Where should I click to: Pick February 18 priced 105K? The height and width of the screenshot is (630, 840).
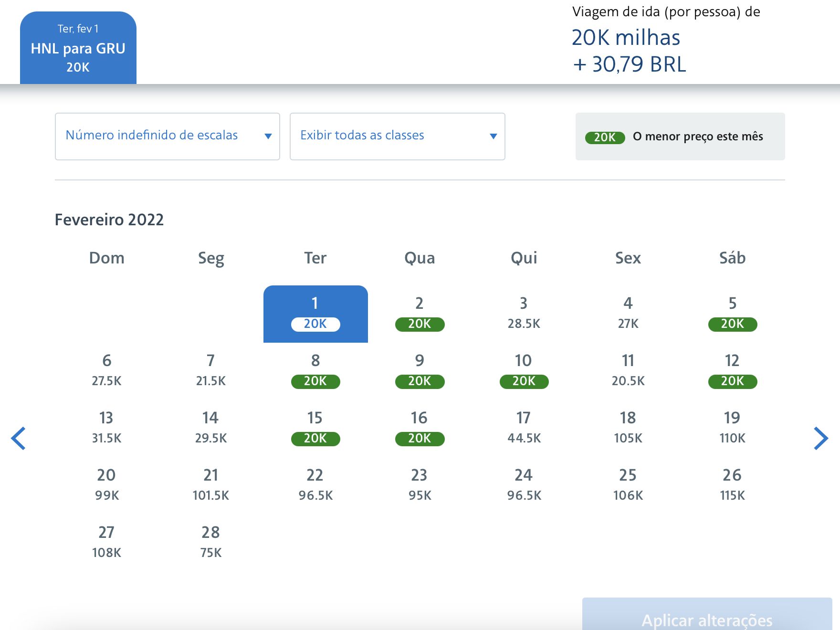[628, 429]
